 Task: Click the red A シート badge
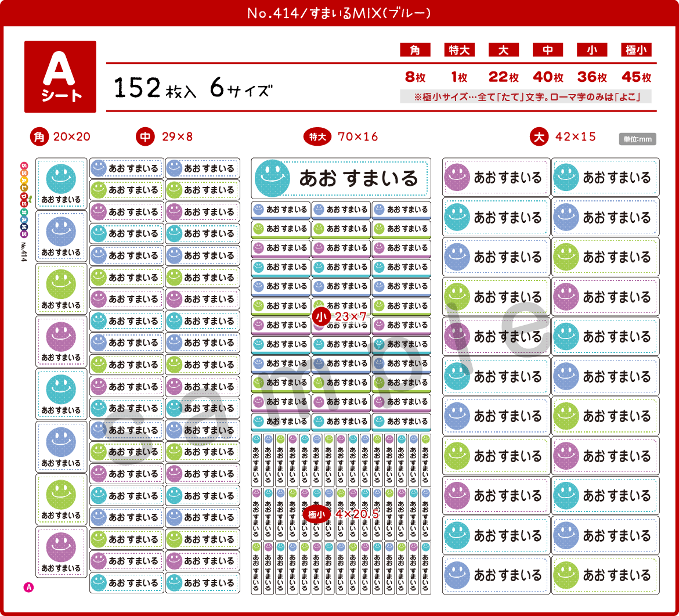coord(60,77)
